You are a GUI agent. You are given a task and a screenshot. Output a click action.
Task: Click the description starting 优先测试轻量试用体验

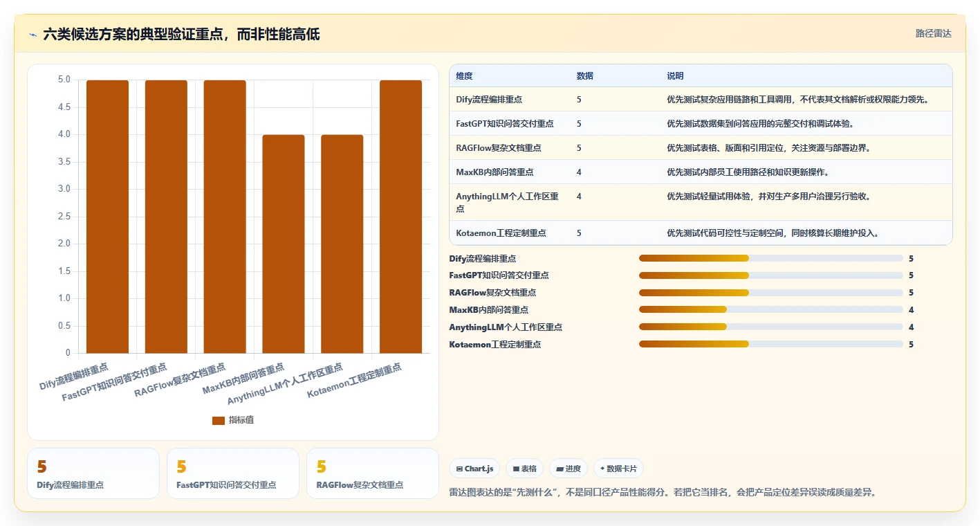pos(768,196)
